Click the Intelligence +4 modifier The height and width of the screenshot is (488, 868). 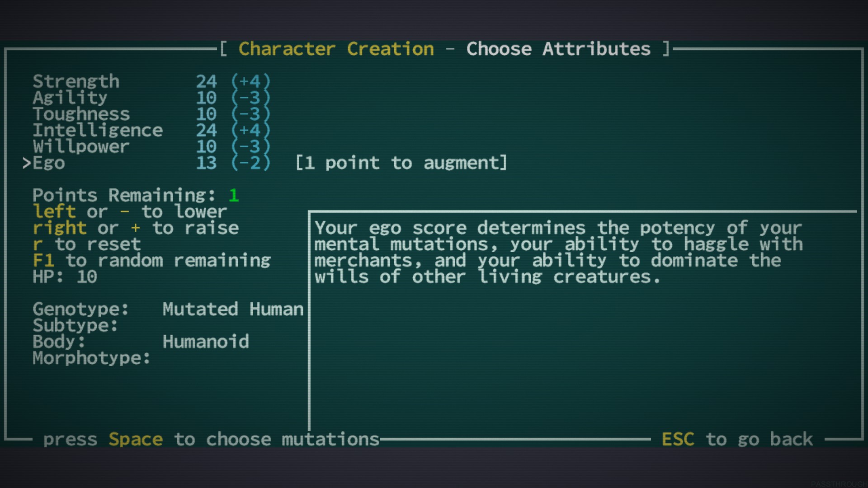coord(250,131)
